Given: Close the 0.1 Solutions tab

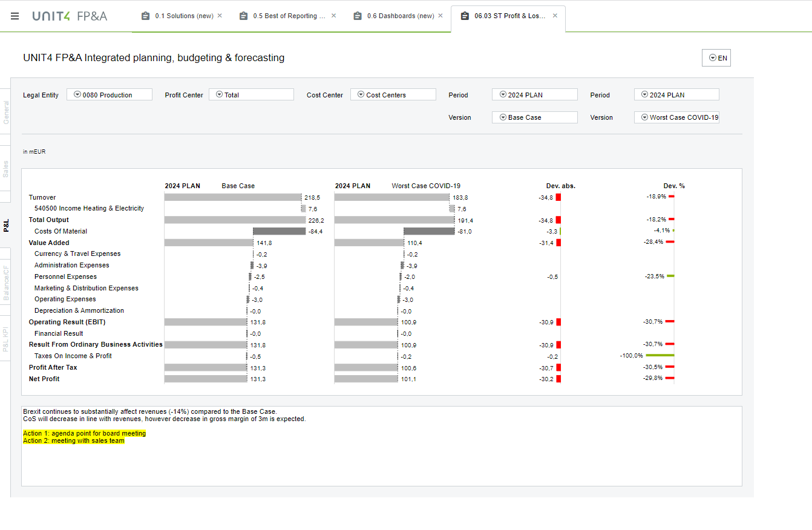Looking at the screenshot, I should [220, 16].
